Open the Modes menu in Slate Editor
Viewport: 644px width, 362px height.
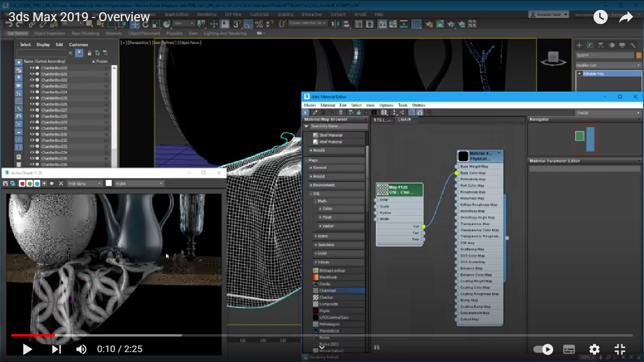pos(310,105)
